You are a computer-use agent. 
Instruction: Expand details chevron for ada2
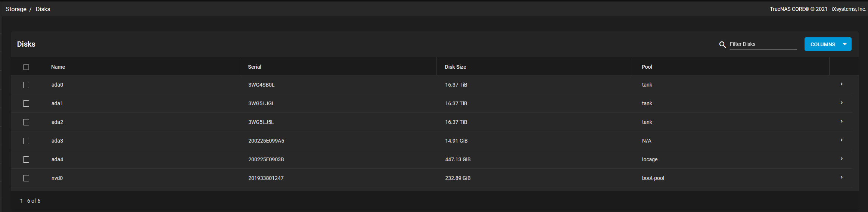point(841,122)
